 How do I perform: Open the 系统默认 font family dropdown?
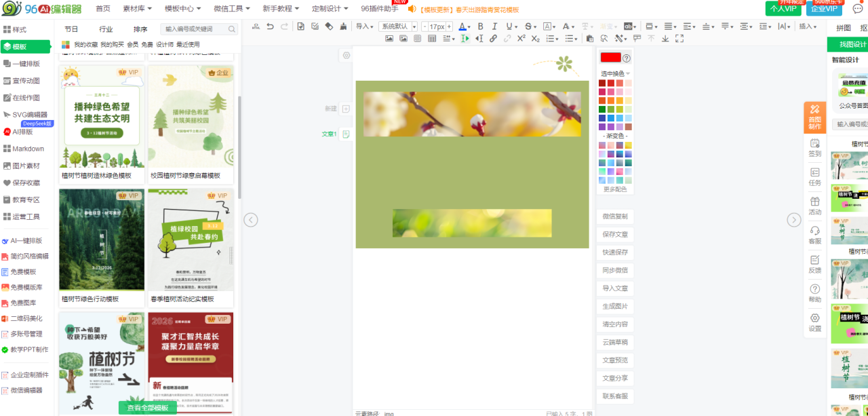[398, 26]
